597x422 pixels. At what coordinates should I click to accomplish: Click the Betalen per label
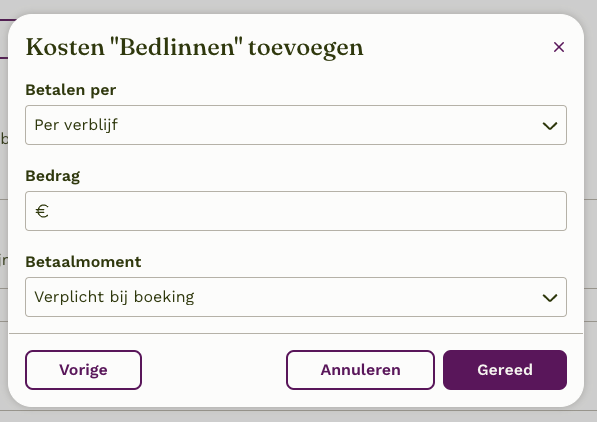[71, 90]
